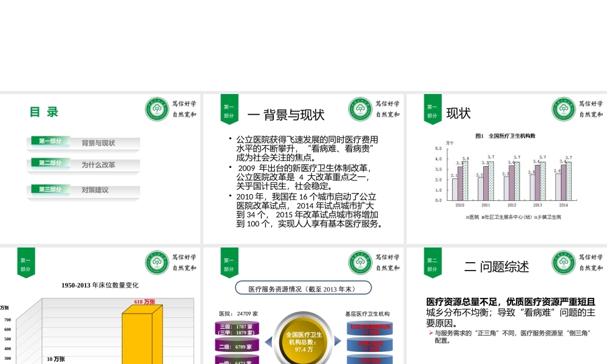Click the 医疗服务资源情况（截至2013年末）title banner
607x364 pixels.
click(303, 288)
